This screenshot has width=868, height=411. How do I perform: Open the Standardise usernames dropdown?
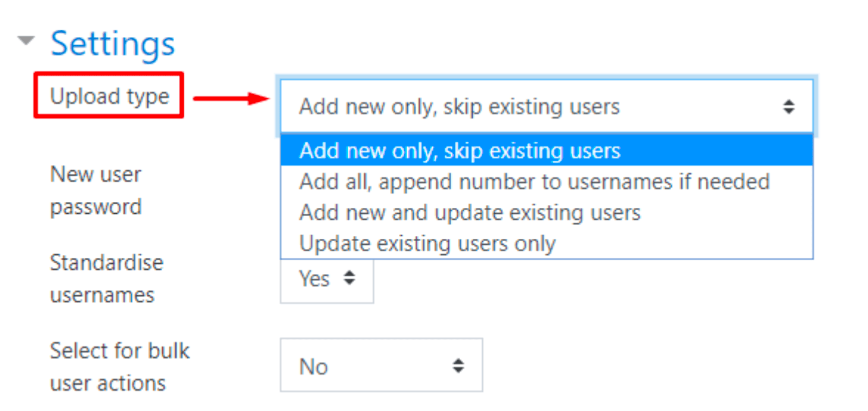point(327,279)
